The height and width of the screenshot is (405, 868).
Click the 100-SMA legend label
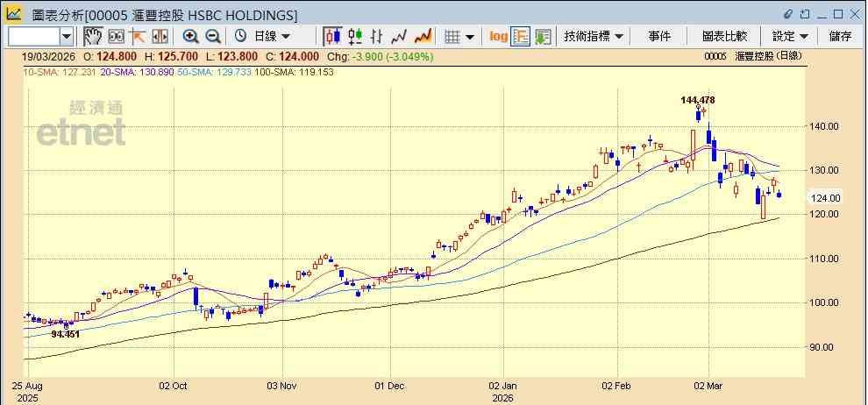pos(294,72)
